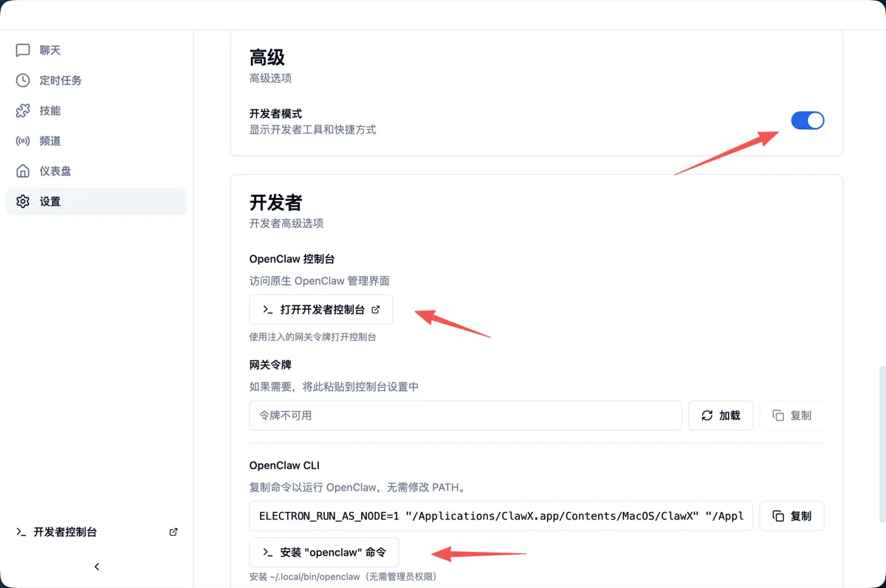The image size is (886, 588).
Task: Click terminal icon on 安装 button
Action: (x=267, y=552)
